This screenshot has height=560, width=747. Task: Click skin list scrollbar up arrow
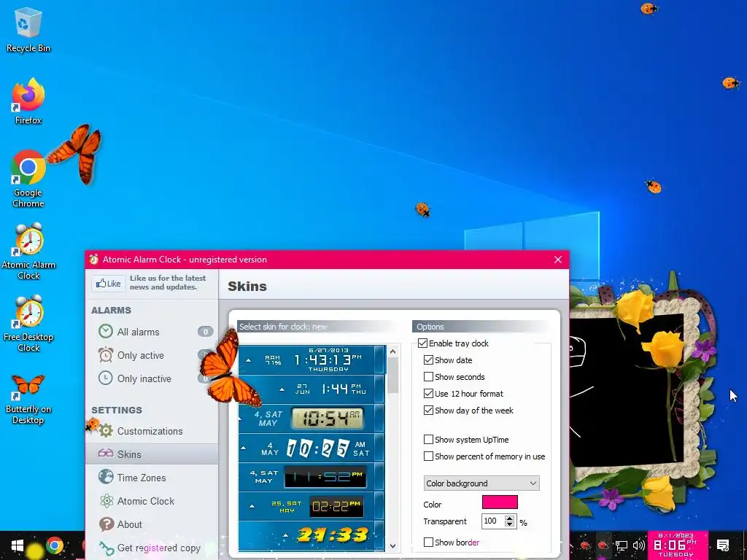tap(392, 351)
